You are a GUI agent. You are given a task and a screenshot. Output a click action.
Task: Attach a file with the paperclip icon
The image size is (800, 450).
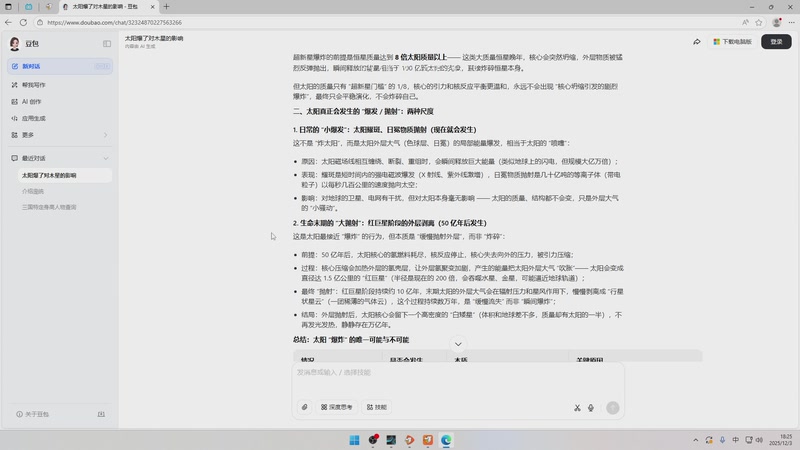[305, 407]
